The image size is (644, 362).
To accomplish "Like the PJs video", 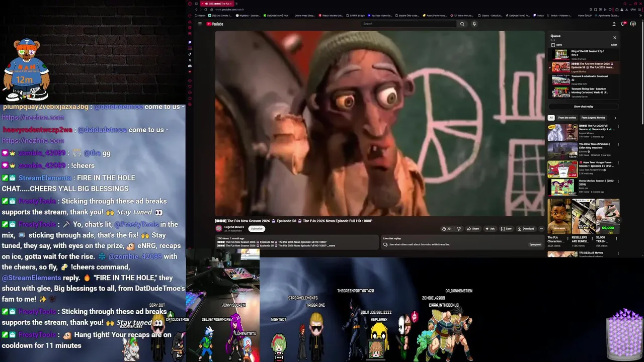I will point(447,229).
